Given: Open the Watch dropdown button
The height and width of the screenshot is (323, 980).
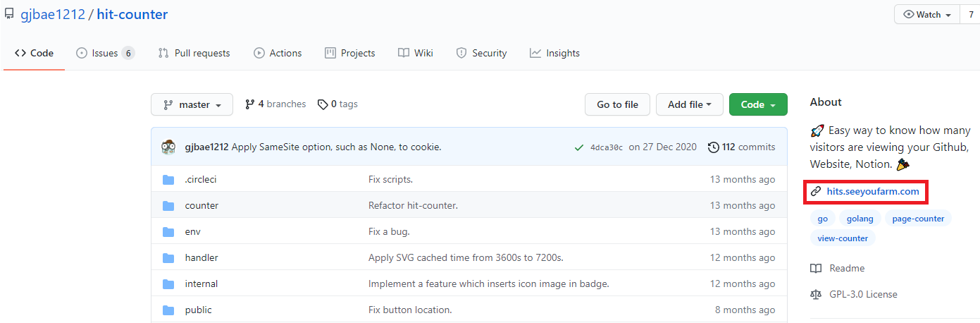Looking at the screenshot, I should coord(927,15).
